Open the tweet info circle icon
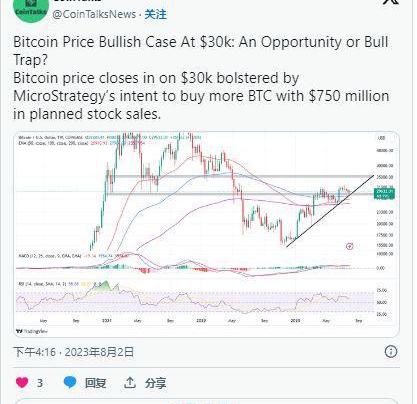 [391, 352]
